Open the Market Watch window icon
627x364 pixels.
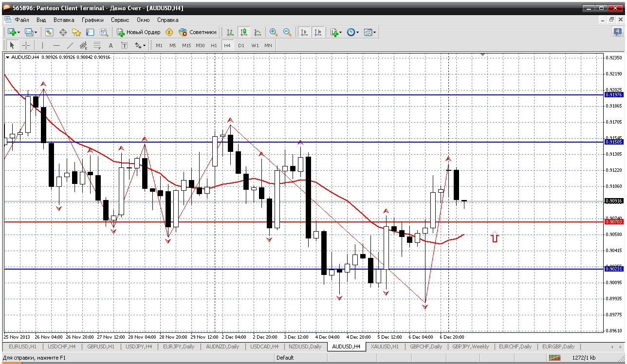click(49, 32)
